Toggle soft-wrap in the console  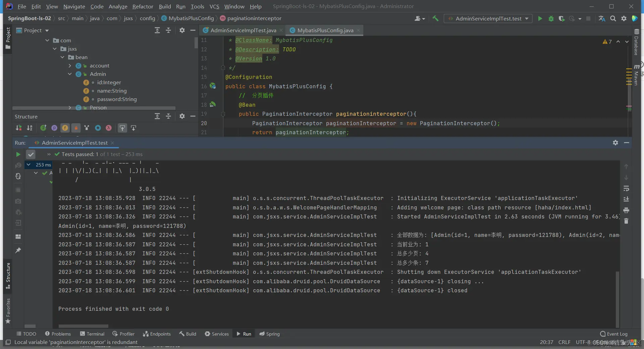(x=626, y=188)
